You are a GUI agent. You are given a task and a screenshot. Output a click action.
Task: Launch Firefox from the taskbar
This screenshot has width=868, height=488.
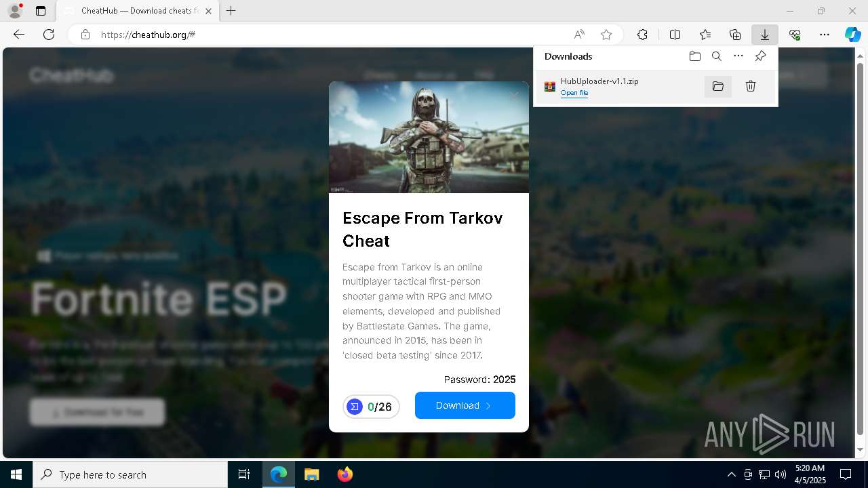[345, 474]
